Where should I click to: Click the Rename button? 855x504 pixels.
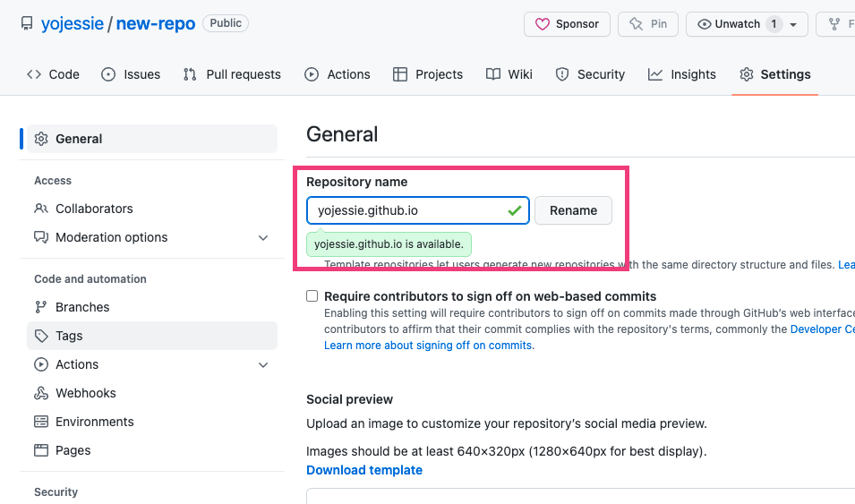coord(573,210)
